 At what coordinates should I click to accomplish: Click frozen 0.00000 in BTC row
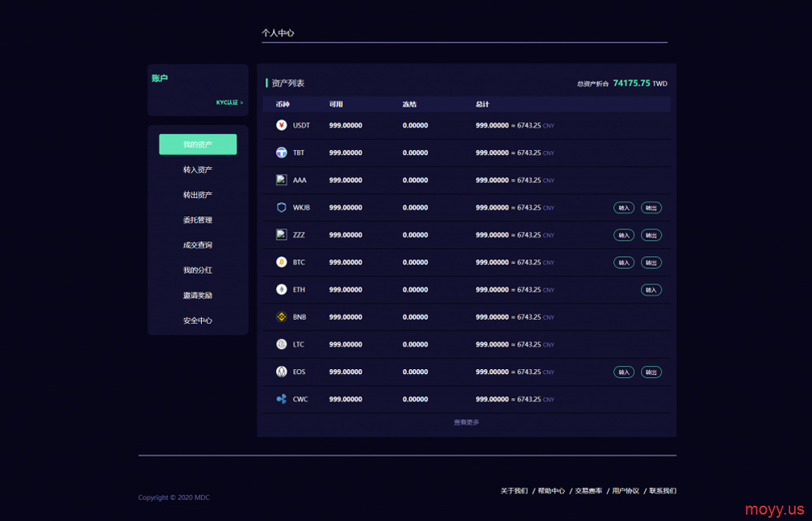pos(416,263)
